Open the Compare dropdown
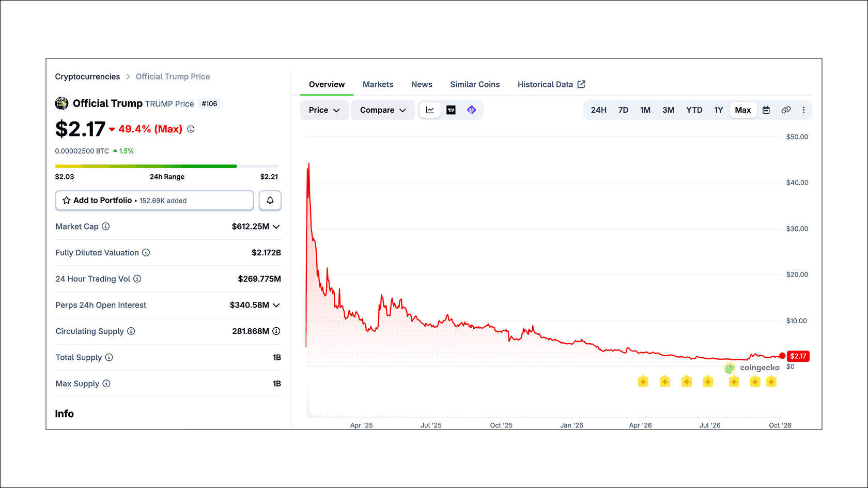This screenshot has height=488, width=868. coord(383,110)
